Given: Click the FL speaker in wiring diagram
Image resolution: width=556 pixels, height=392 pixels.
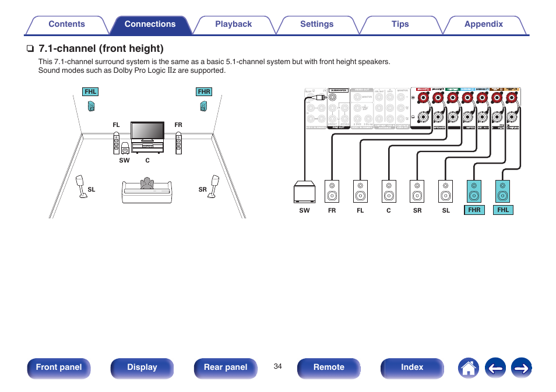Looking at the screenshot, I should point(360,192).
